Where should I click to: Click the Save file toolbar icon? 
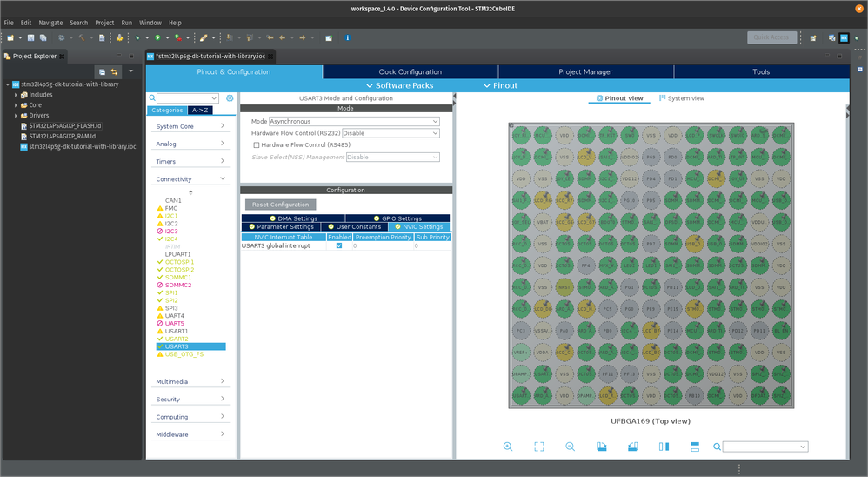click(x=31, y=37)
